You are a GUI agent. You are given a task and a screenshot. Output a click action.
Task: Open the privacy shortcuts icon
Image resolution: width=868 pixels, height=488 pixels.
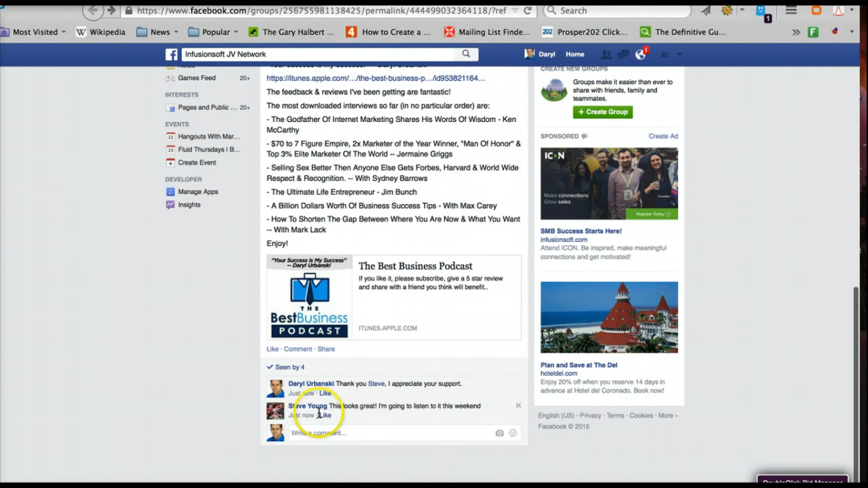(665, 55)
